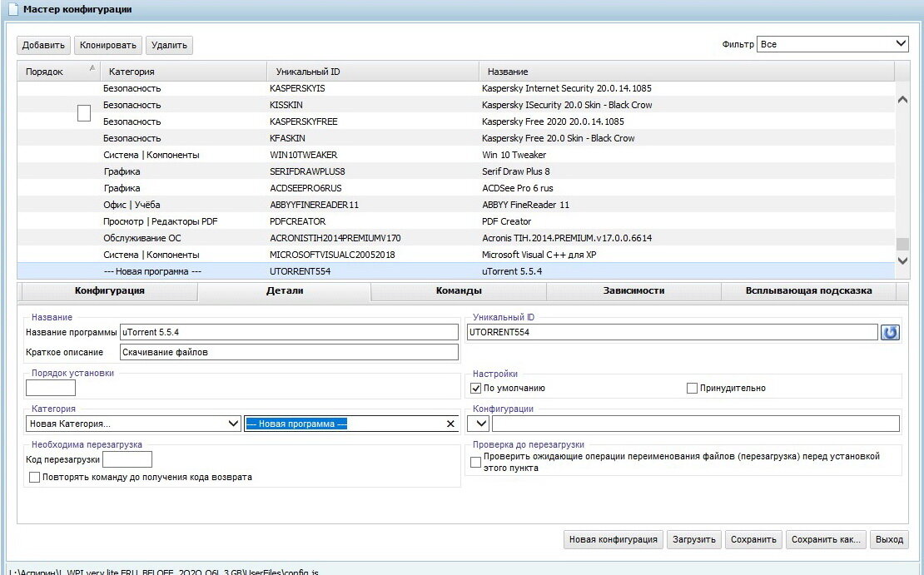This screenshot has height=575, width=924.
Task: Clear category text with the X icon
Action: tap(451, 424)
